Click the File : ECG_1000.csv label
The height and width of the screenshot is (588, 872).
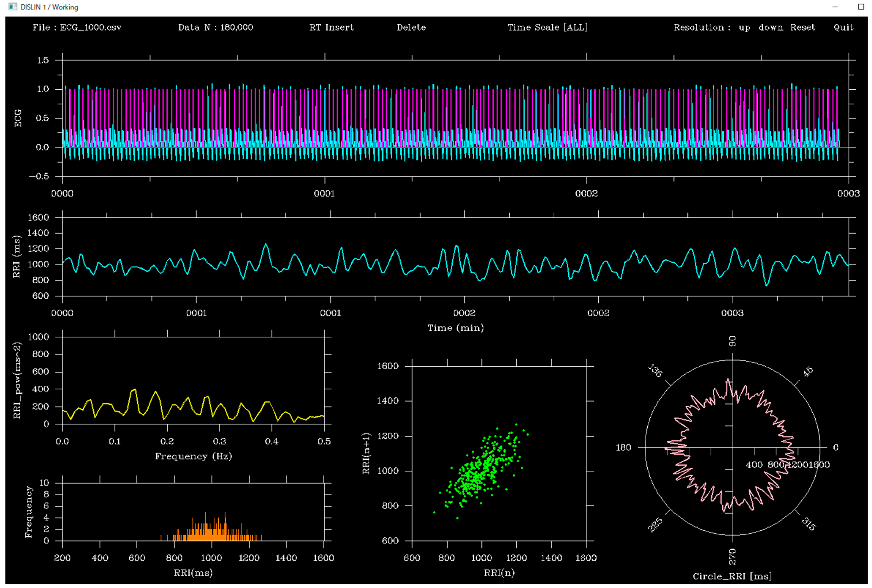77,27
